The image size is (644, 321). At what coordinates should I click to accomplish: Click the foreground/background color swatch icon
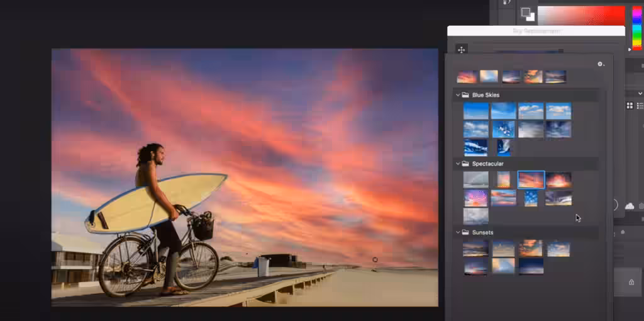527,14
